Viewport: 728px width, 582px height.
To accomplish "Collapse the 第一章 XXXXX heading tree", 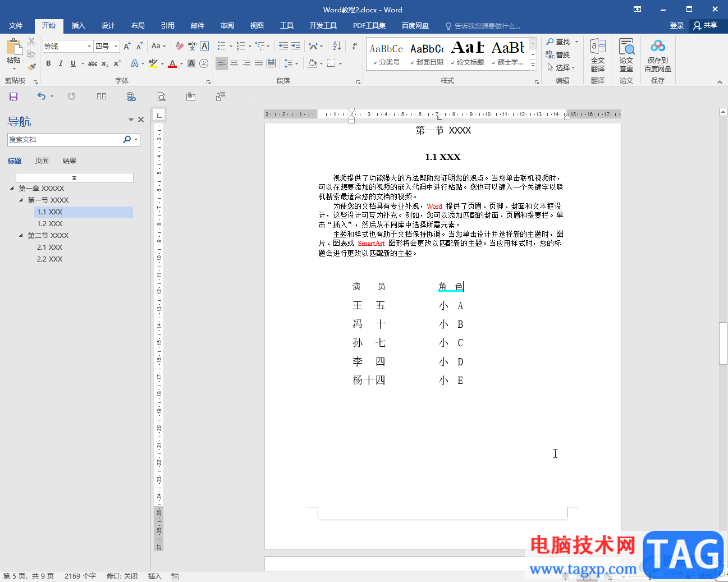I will pos(12,188).
